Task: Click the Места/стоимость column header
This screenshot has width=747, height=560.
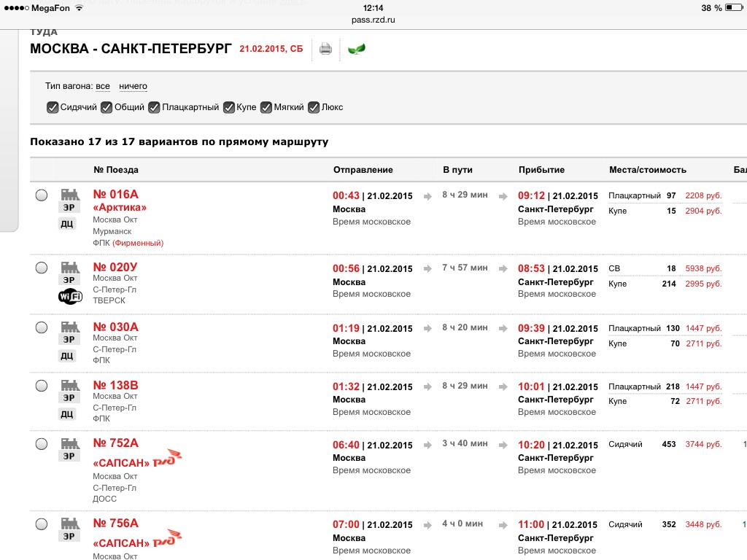Action: pos(648,170)
